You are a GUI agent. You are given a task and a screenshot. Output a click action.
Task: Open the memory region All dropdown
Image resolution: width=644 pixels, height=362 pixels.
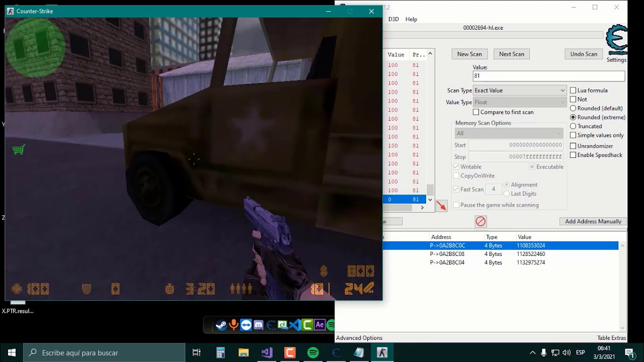[509, 133]
